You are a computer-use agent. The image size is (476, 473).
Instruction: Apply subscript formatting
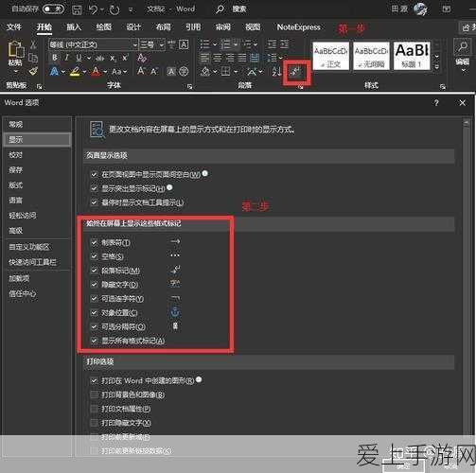[x=113, y=58]
